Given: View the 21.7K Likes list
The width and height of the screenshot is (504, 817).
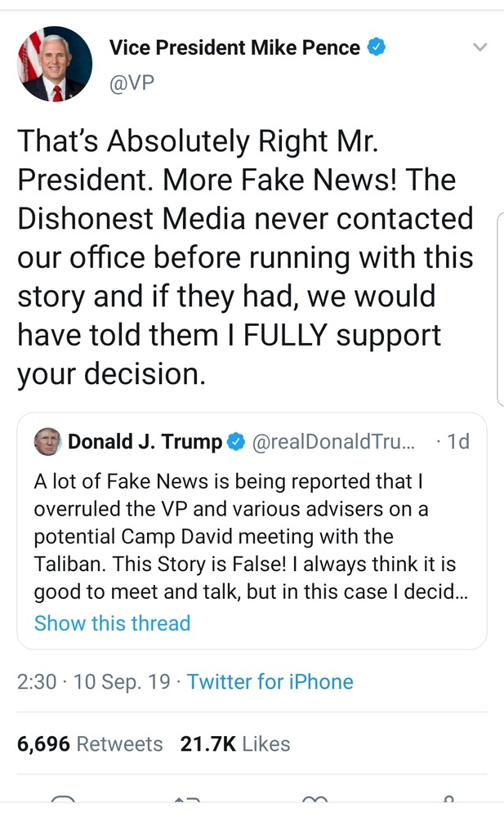Looking at the screenshot, I should point(235,744).
